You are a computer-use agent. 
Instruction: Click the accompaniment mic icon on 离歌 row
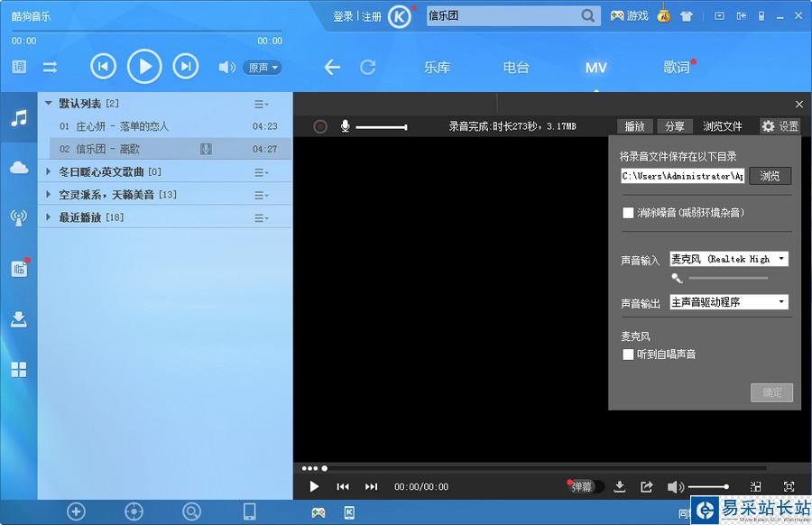206,149
